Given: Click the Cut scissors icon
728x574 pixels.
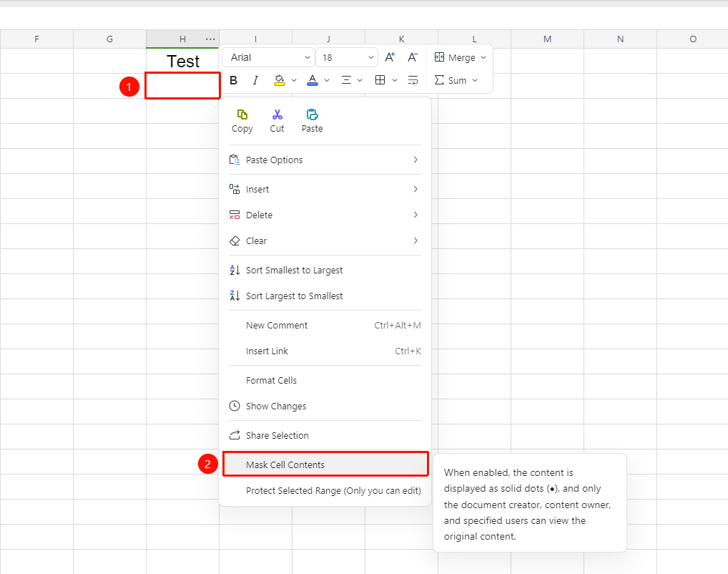Looking at the screenshot, I should pos(277,115).
